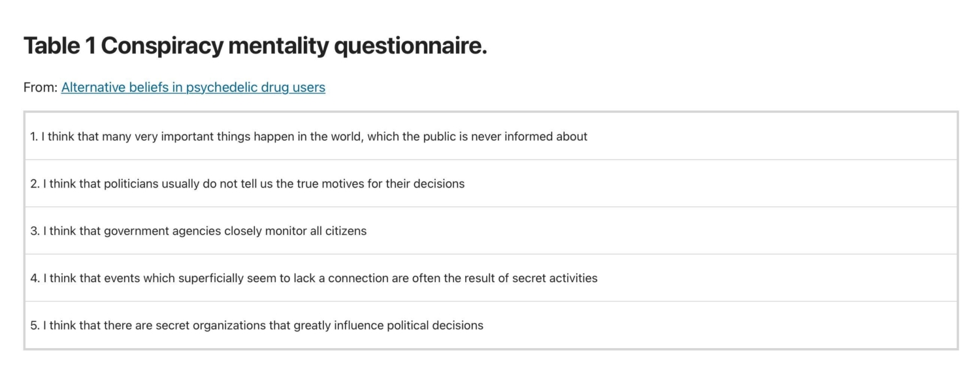Screen dimensions: 980x365
Task: Click the Table 1 Conspiracy mentality questionnaire heading
Action: 255,46
